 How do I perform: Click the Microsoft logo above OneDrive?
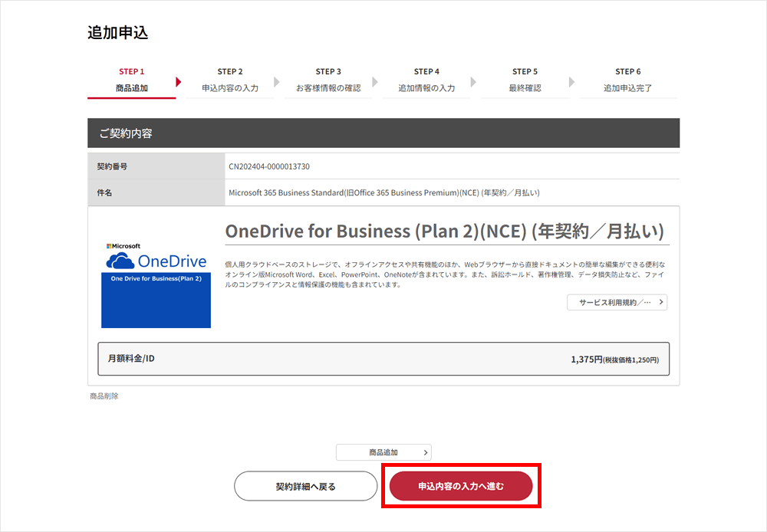point(123,246)
